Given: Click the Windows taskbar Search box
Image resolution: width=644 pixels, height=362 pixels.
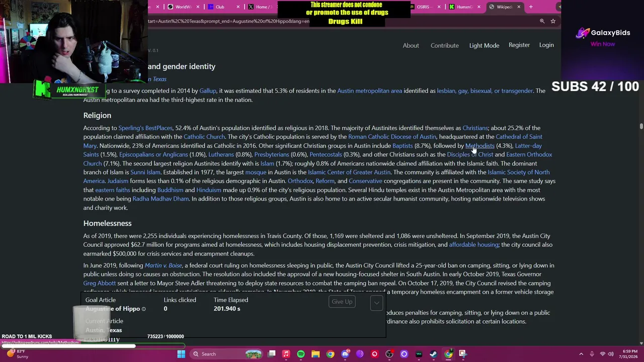Looking at the screenshot, I should (226, 354).
